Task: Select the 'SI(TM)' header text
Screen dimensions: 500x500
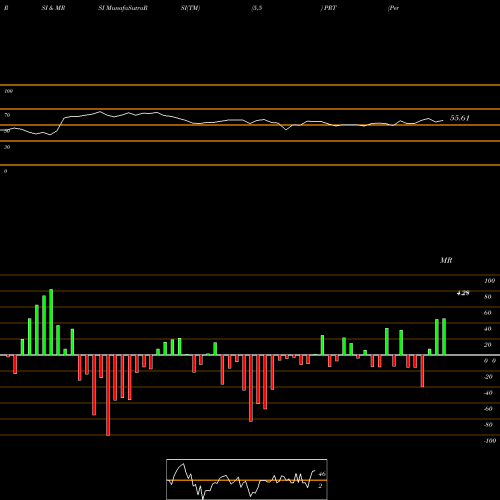Action: tap(190, 8)
